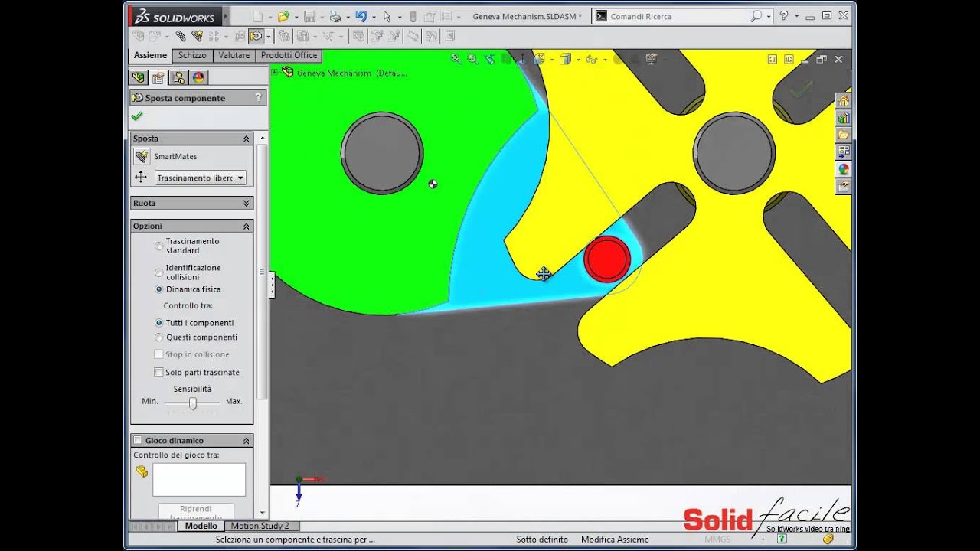This screenshot has width=980, height=551.
Task: Click the ConfigurationManager tab icon
Action: click(178, 77)
